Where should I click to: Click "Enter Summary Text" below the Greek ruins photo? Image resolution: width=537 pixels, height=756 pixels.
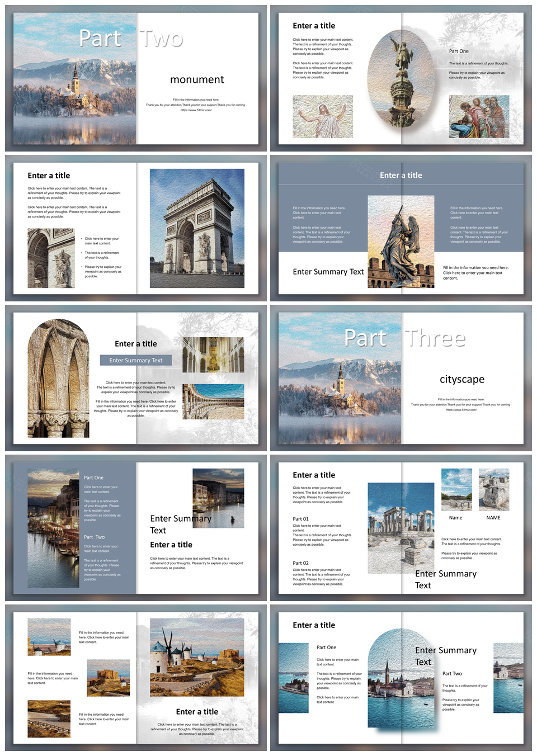446,579
